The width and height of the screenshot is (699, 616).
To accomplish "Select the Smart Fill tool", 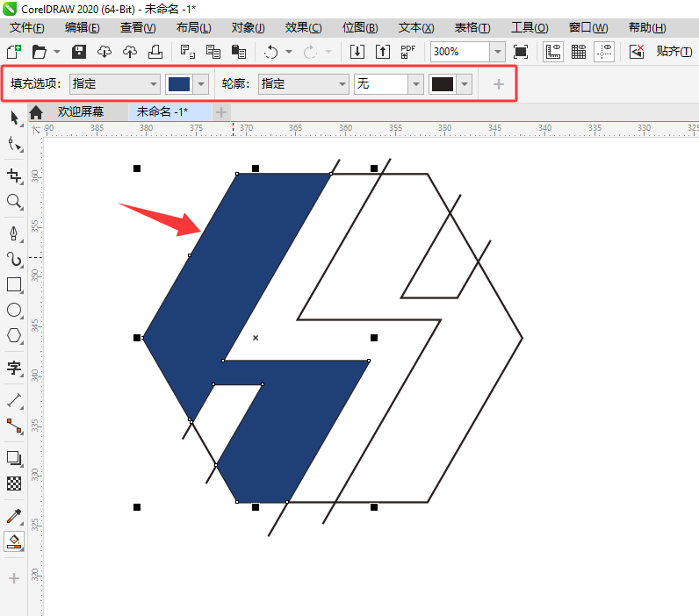I will coord(15,541).
